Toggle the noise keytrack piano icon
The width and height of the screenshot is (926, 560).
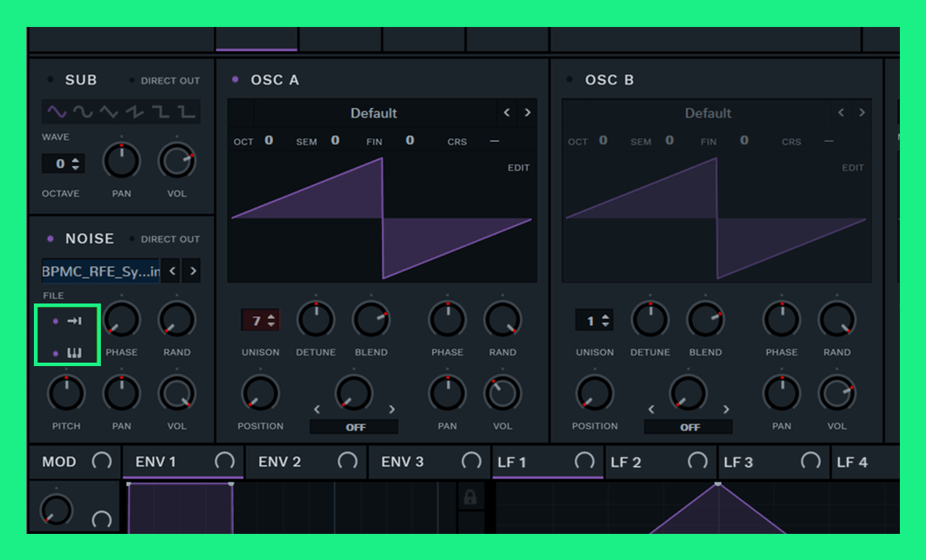point(74,353)
